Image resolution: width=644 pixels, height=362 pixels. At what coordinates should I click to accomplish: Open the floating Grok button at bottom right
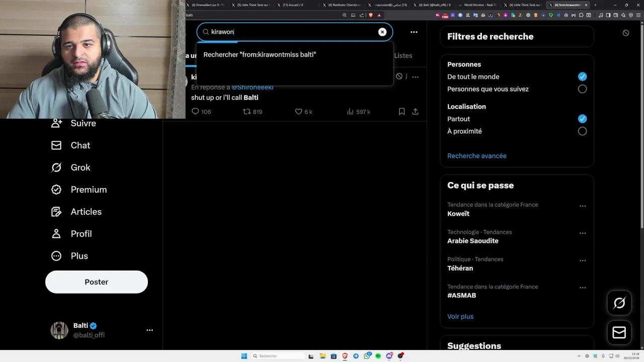[x=619, y=303]
